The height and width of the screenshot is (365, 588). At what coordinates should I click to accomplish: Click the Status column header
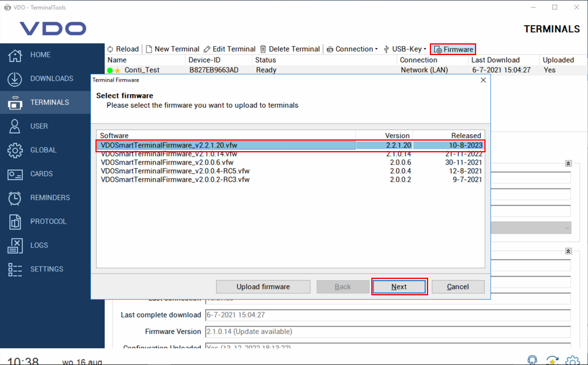point(324,60)
